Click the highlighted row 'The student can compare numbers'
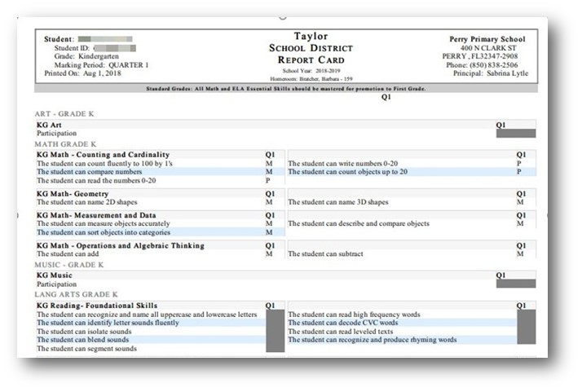 click(x=161, y=172)
